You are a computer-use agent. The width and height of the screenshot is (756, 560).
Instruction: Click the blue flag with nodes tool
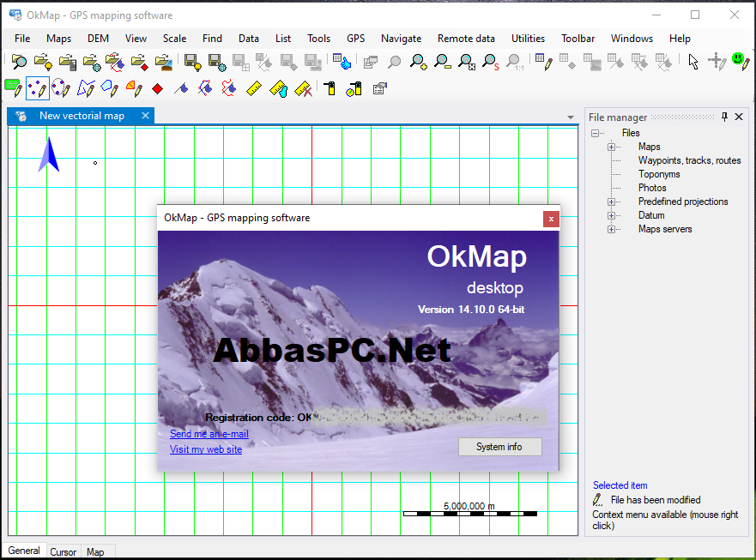click(x=205, y=88)
